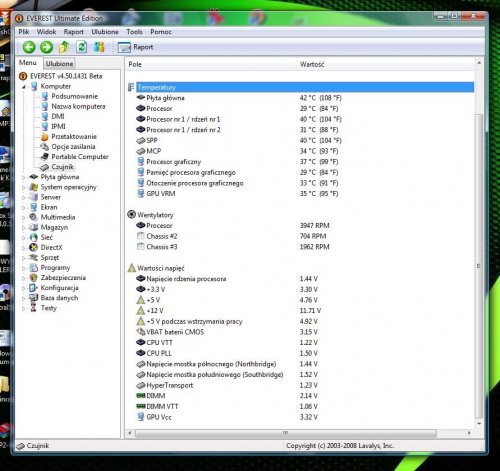Image resolution: width=500 pixels, height=471 pixels.
Task: Open the DMI tree item
Action: pyautogui.click(x=58, y=116)
